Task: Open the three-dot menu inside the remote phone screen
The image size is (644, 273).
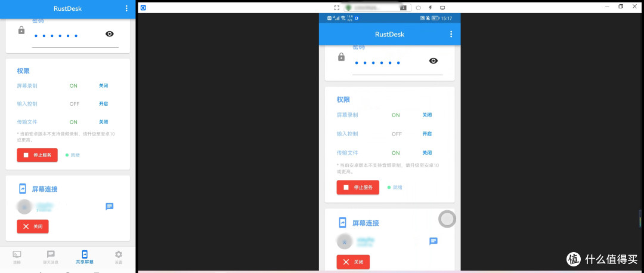Action: click(x=451, y=34)
